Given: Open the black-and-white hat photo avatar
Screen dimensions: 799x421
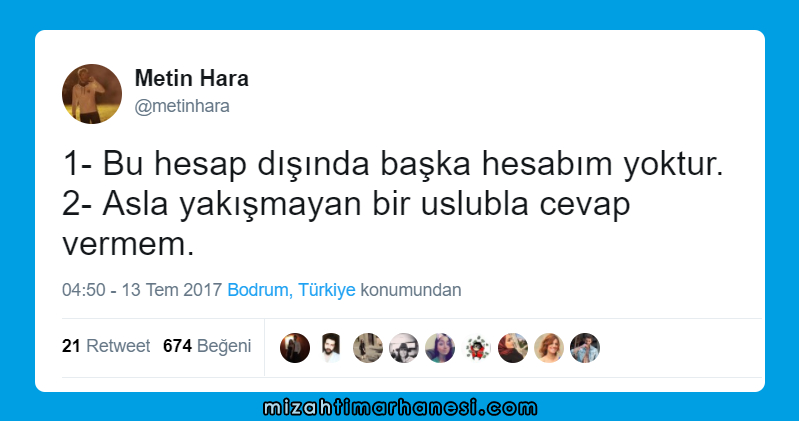Looking at the screenshot, I should tap(404, 348).
